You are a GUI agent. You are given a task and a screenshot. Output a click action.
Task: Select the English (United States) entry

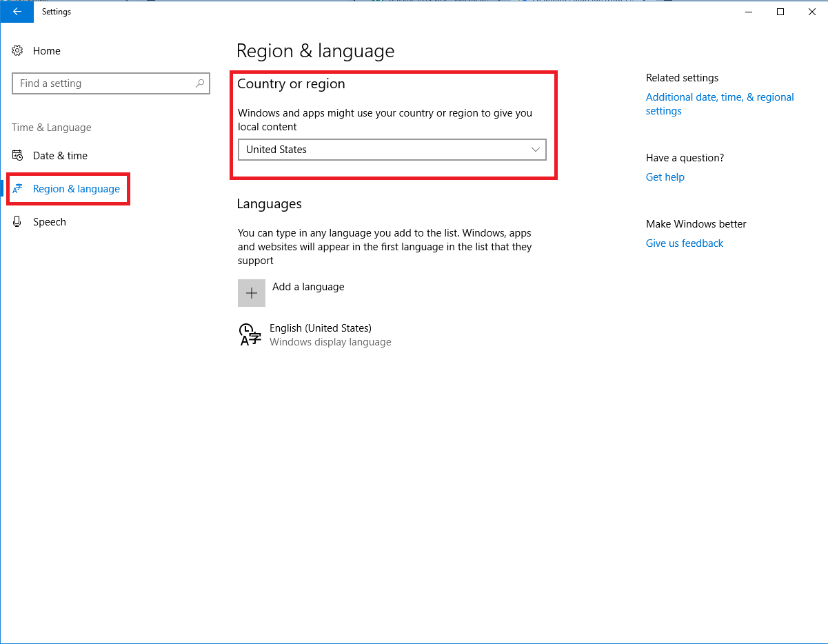tap(321, 328)
